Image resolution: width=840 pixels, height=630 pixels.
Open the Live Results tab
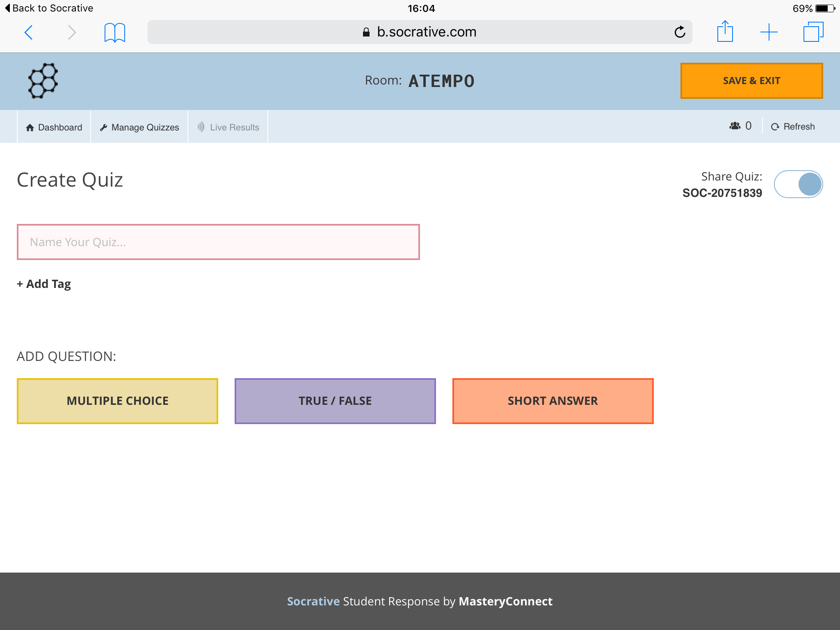click(228, 127)
